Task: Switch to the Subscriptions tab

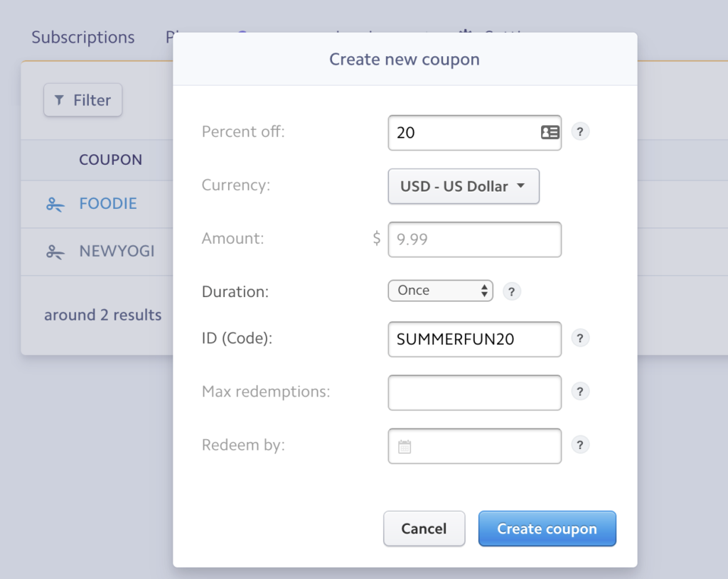Action: (x=83, y=37)
